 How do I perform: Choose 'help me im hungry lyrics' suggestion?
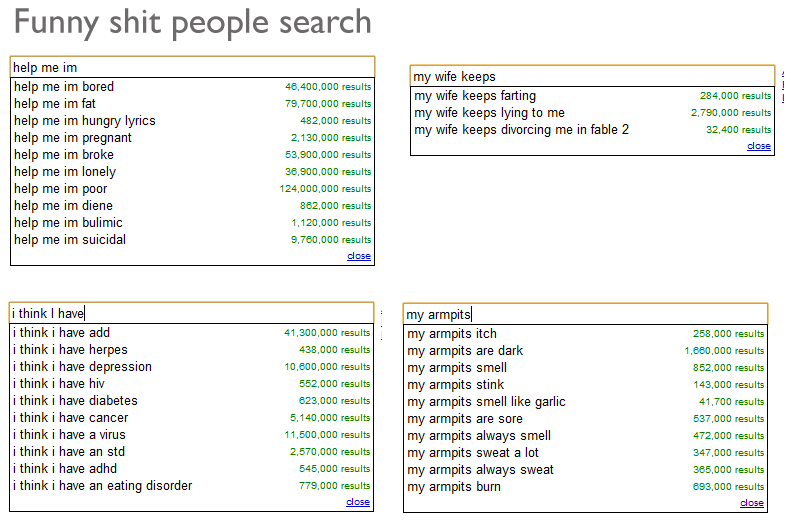click(x=85, y=121)
